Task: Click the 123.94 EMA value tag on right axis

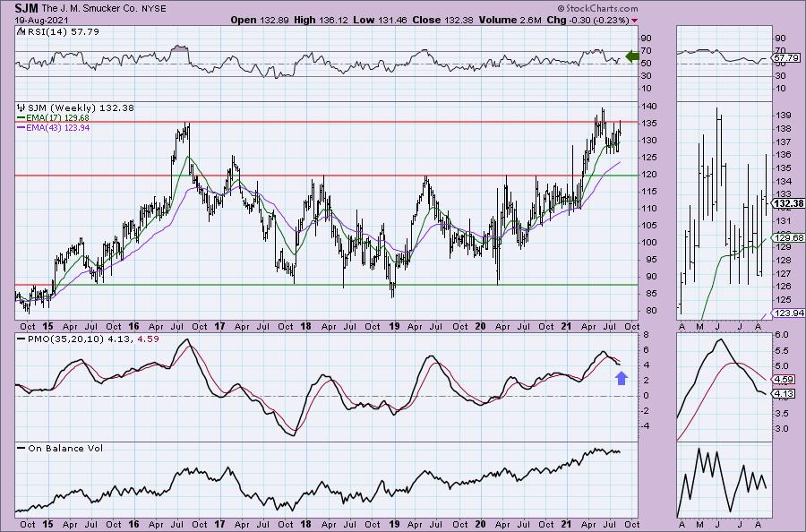Action: 788,313
